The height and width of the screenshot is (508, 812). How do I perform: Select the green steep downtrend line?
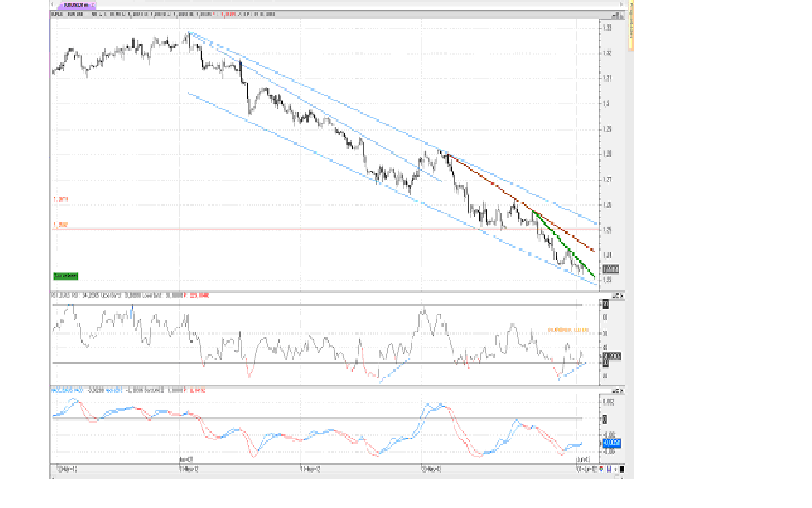tap(563, 244)
